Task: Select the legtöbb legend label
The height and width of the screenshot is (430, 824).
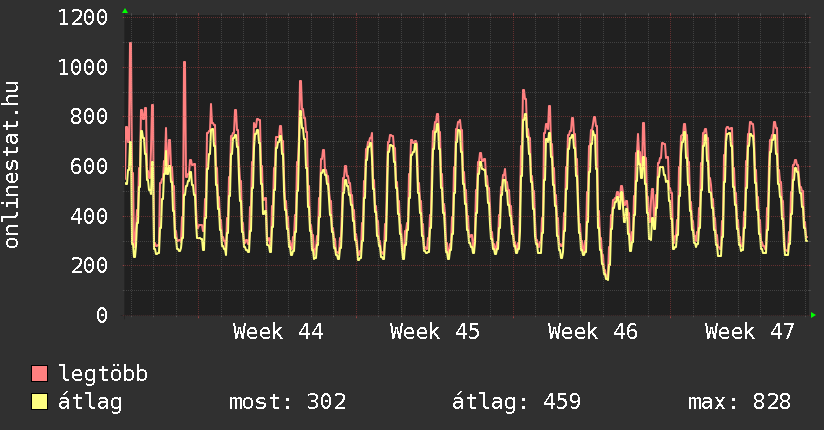Action: click(x=103, y=374)
